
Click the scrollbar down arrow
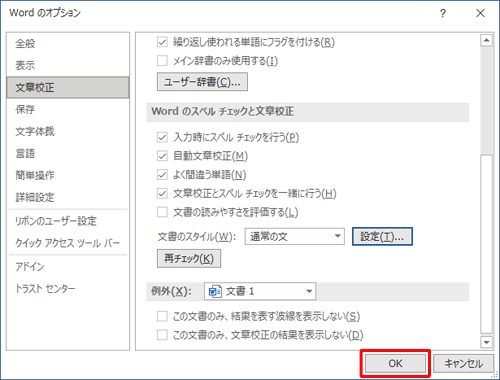(x=487, y=342)
